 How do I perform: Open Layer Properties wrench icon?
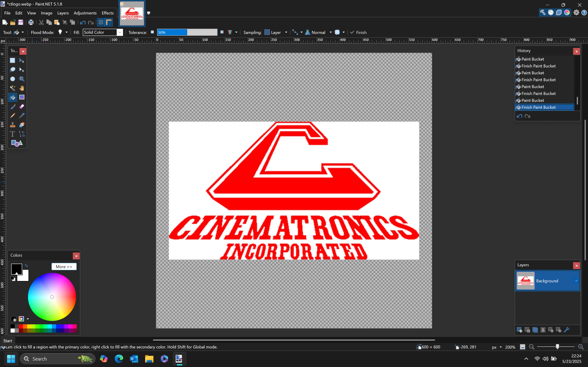[x=566, y=330]
